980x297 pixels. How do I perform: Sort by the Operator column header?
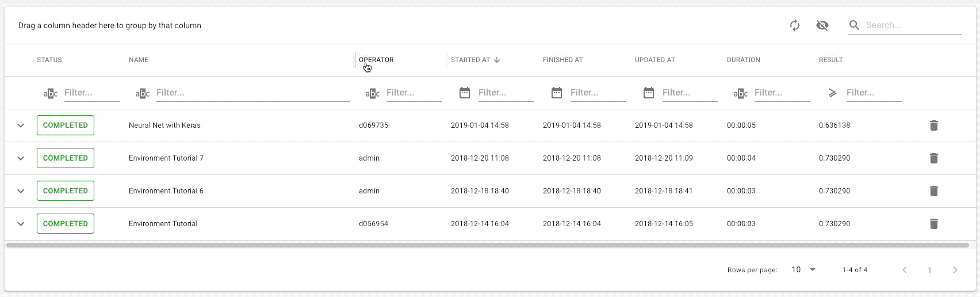[x=376, y=60]
